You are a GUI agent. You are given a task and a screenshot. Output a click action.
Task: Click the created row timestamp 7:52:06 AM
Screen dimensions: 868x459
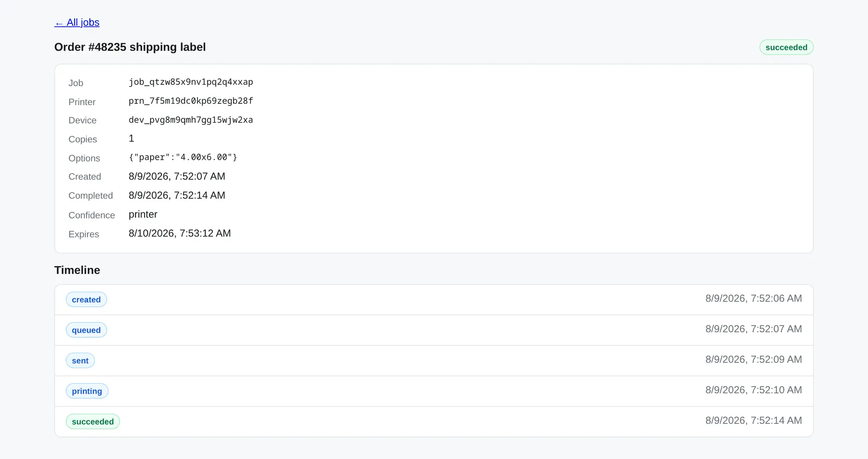click(x=754, y=298)
